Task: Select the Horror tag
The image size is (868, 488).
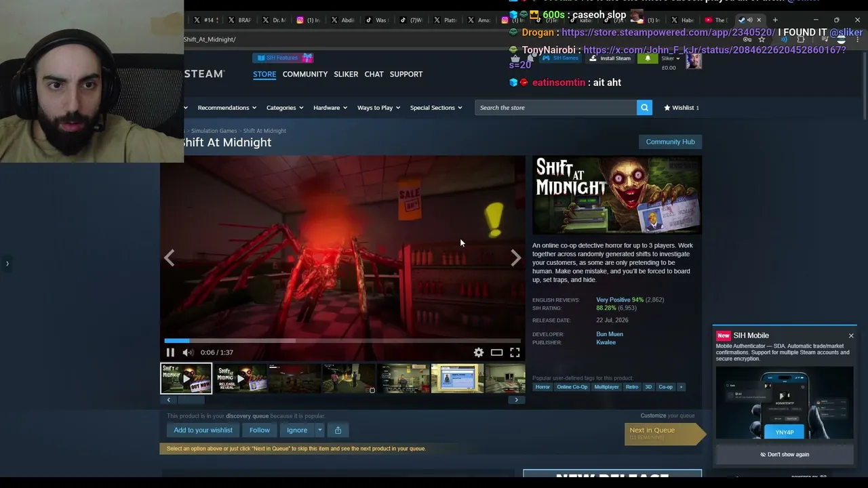Action: click(x=542, y=387)
